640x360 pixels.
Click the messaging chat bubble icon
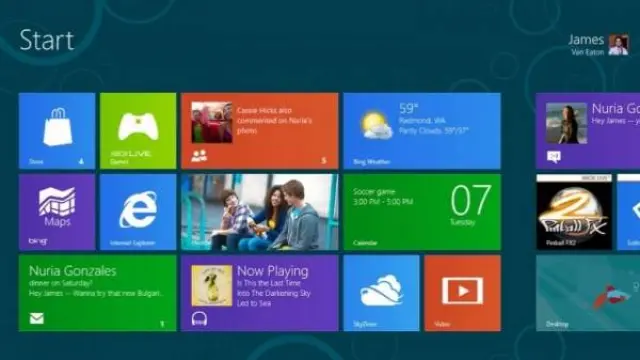point(553,156)
